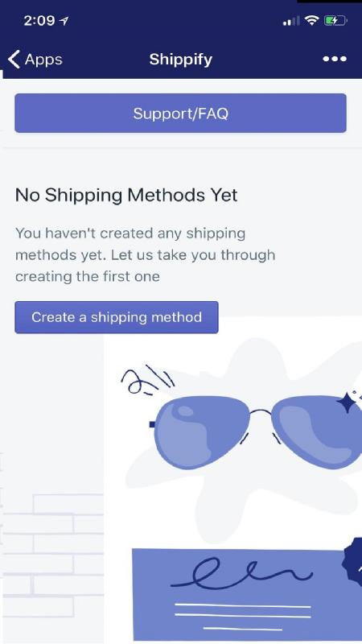
Task: Tap the description text about creating shipping methods
Action: pyautogui.click(x=146, y=254)
